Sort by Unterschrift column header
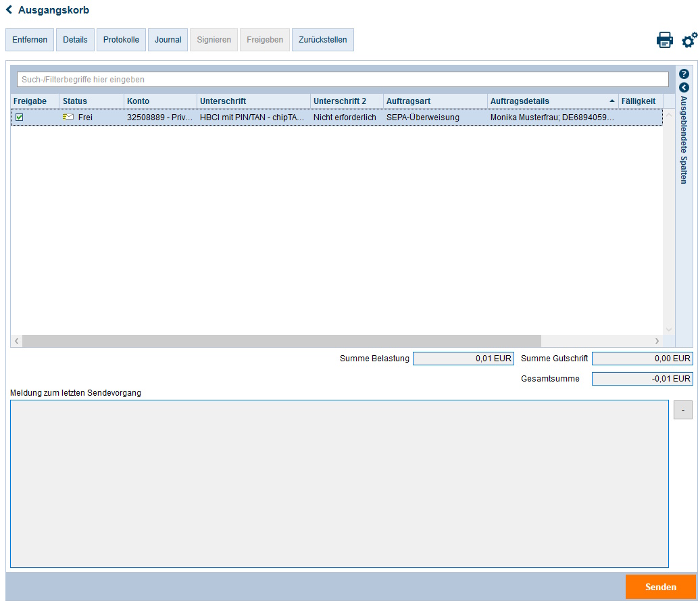Image resolution: width=700 pixels, height=603 pixels. pos(253,101)
